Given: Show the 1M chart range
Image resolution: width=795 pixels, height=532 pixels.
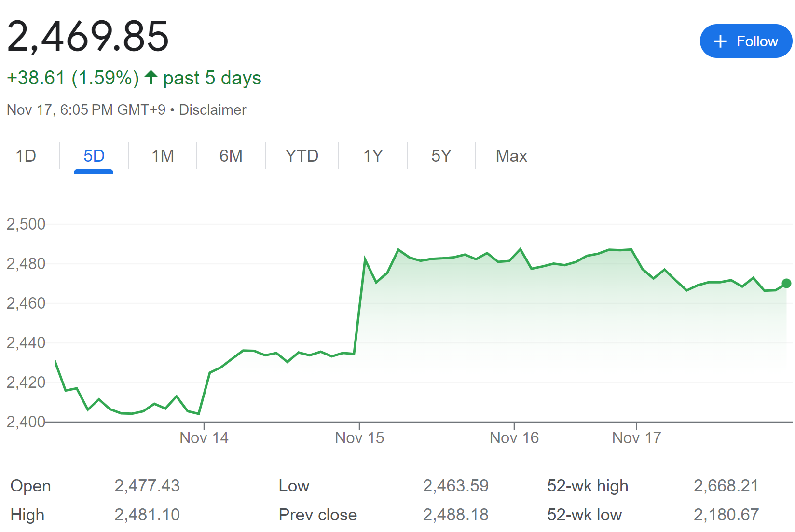Looking at the screenshot, I should (163, 156).
